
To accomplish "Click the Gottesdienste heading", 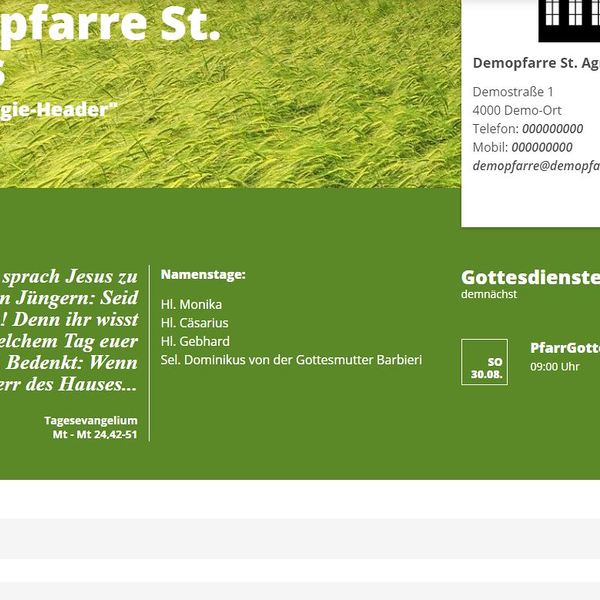I will point(530,277).
